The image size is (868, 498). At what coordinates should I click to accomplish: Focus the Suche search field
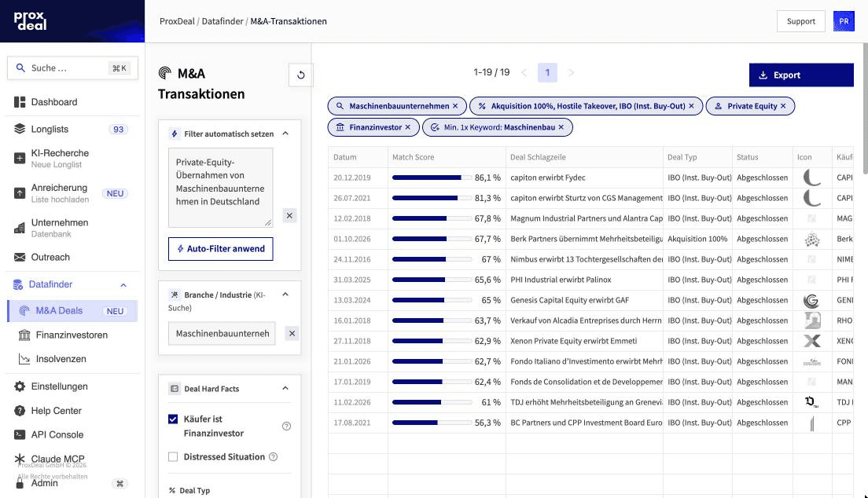point(72,68)
